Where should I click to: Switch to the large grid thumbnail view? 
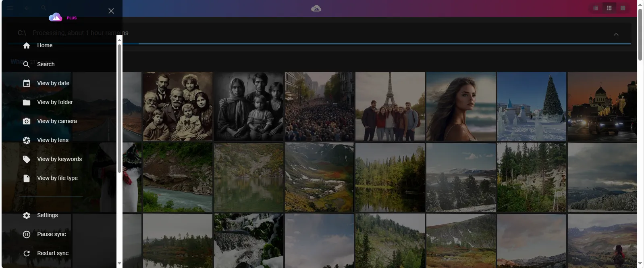pos(623,8)
